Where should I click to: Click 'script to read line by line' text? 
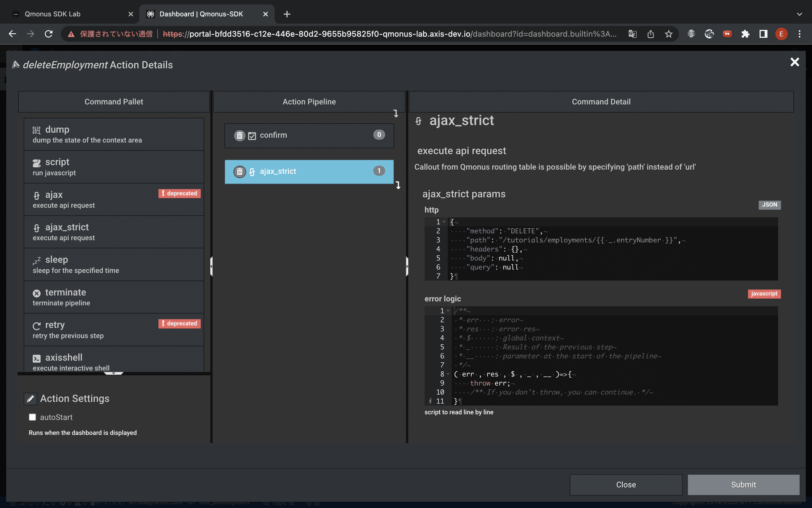click(459, 412)
